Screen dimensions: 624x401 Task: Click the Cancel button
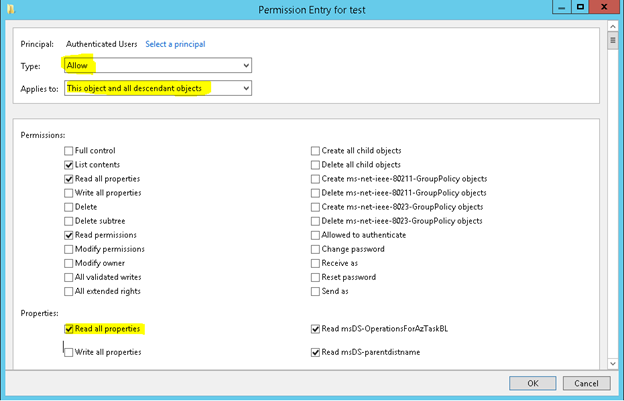point(586,383)
